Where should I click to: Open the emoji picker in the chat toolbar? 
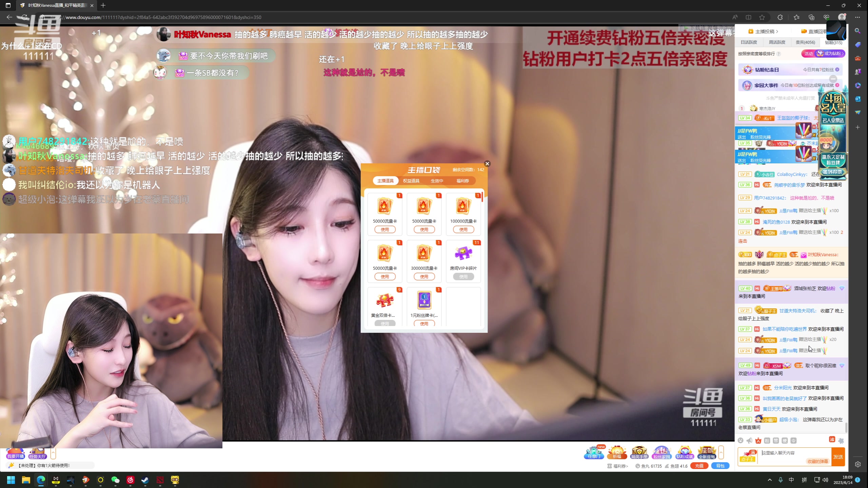[x=741, y=440]
